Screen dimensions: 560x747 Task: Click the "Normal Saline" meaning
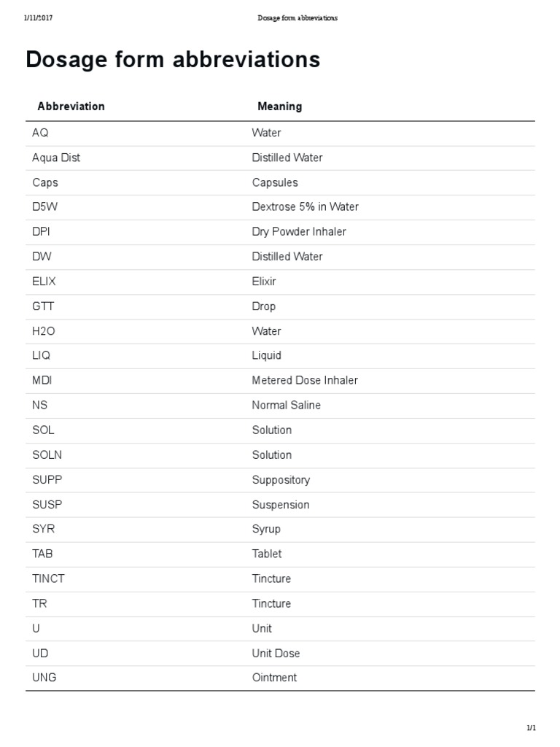[287, 406]
